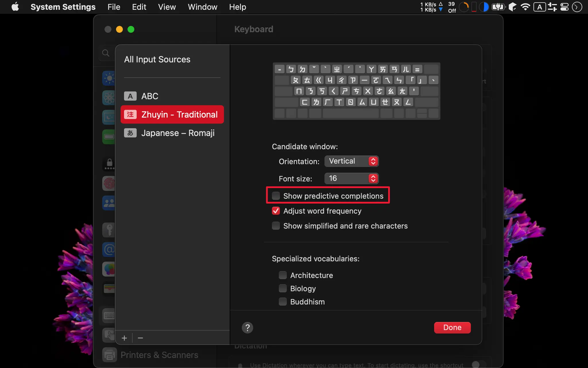Click the battery charging menu bar icon
Screen dimensions: 588x368
click(x=498, y=7)
